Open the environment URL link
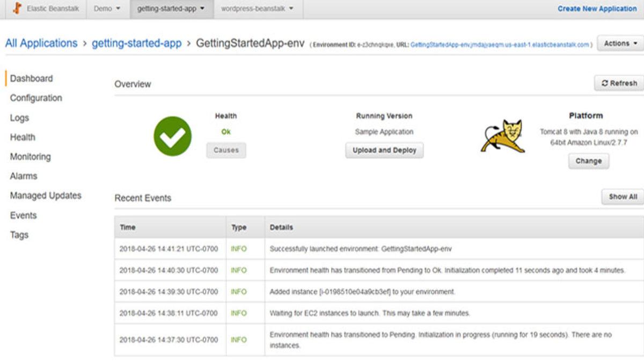 click(499, 43)
